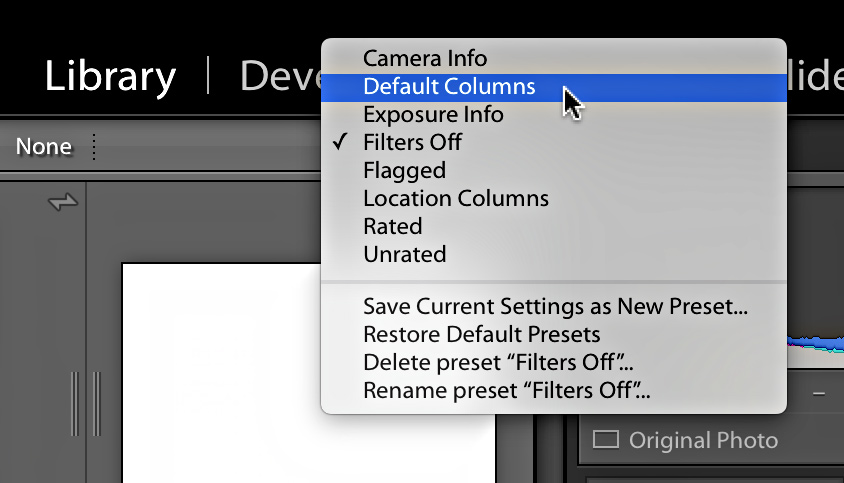
Task: Open the Develop module tab
Action: [x=280, y=75]
